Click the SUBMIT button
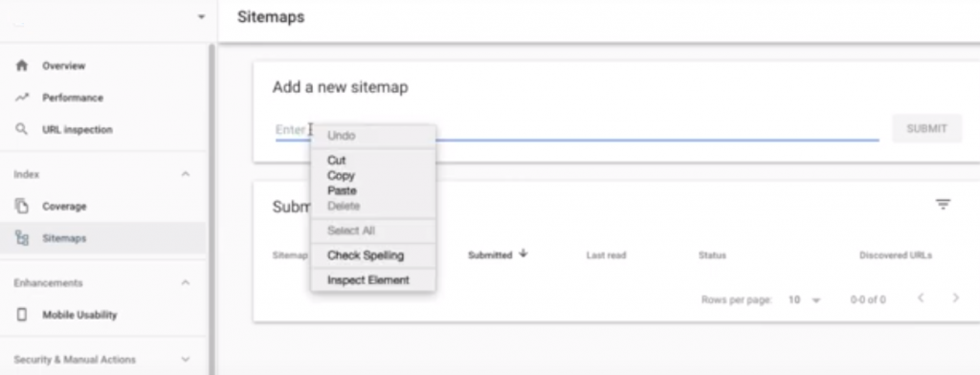 pos(926,129)
